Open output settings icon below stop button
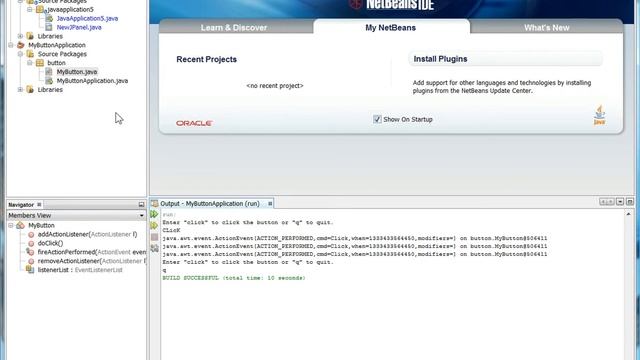640x360 pixels. pyautogui.click(x=154, y=248)
